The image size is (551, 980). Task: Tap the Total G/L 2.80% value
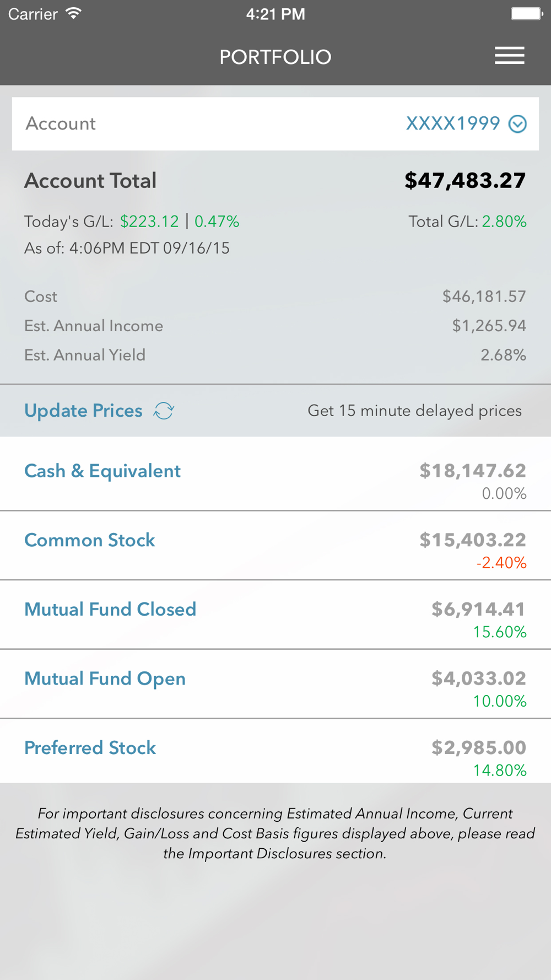point(504,222)
